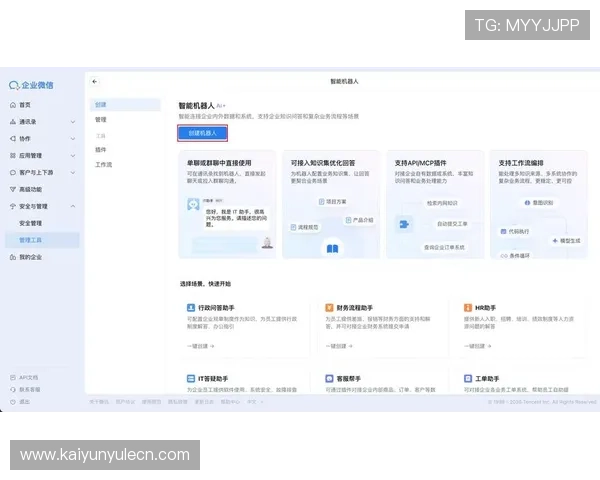The height and width of the screenshot is (480, 600).
Task: Open 帮助中心 footer link
Action: 230,402
